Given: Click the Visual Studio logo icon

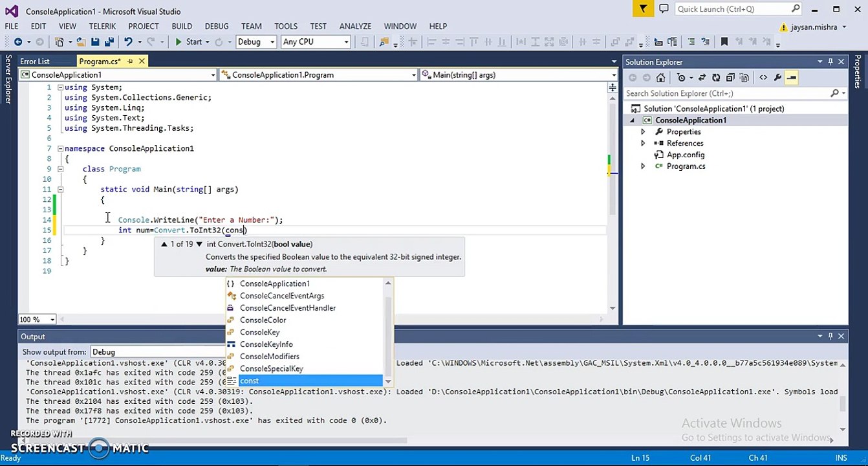Looking at the screenshot, I should pos(11,11).
